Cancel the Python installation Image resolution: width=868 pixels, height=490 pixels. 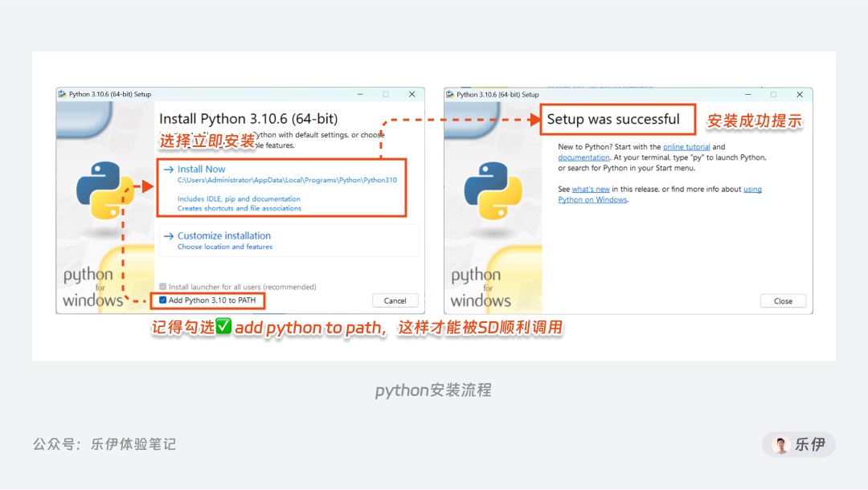395,301
